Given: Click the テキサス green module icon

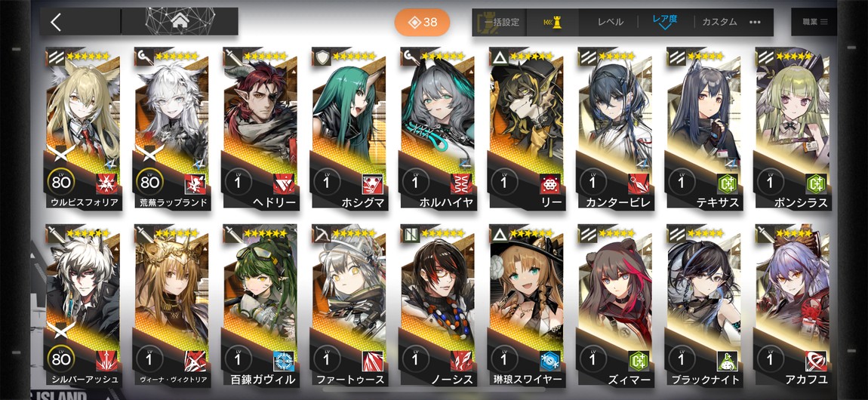Looking at the screenshot, I should tap(727, 183).
